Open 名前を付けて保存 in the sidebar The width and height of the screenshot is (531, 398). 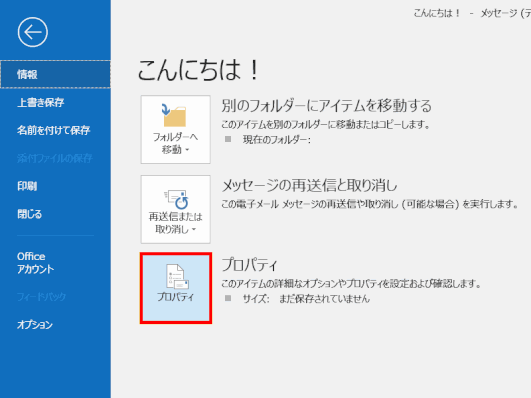click(x=55, y=130)
